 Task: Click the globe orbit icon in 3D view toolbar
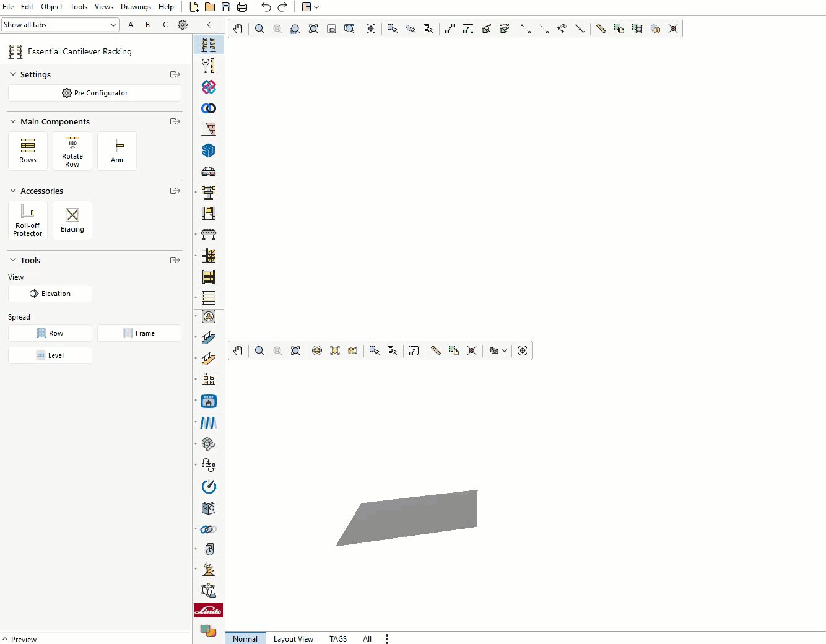point(317,350)
